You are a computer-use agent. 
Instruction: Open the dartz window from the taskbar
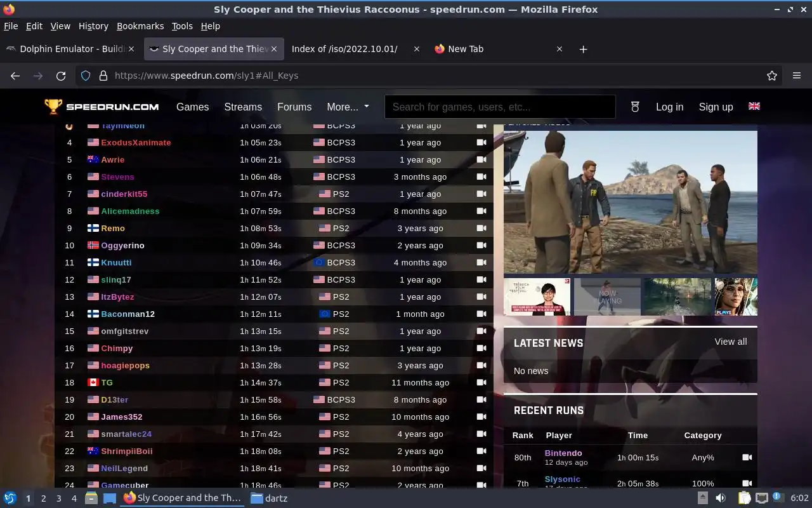[x=269, y=498]
